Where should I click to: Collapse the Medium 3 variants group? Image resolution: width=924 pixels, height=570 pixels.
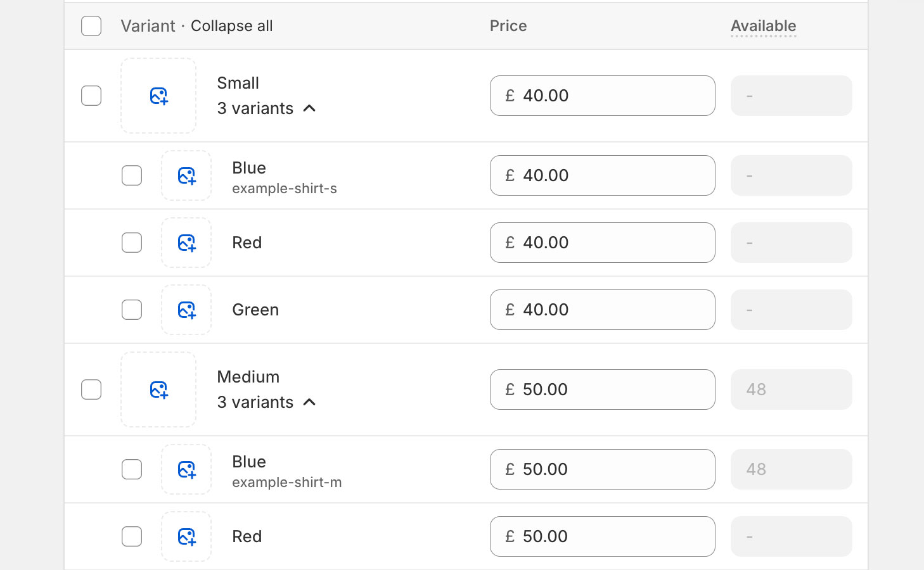[266, 402]
